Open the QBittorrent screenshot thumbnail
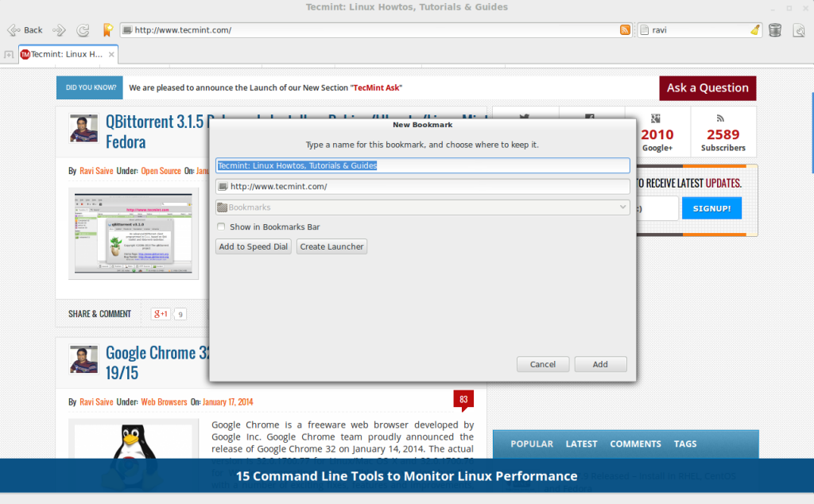 pos(134,234)
